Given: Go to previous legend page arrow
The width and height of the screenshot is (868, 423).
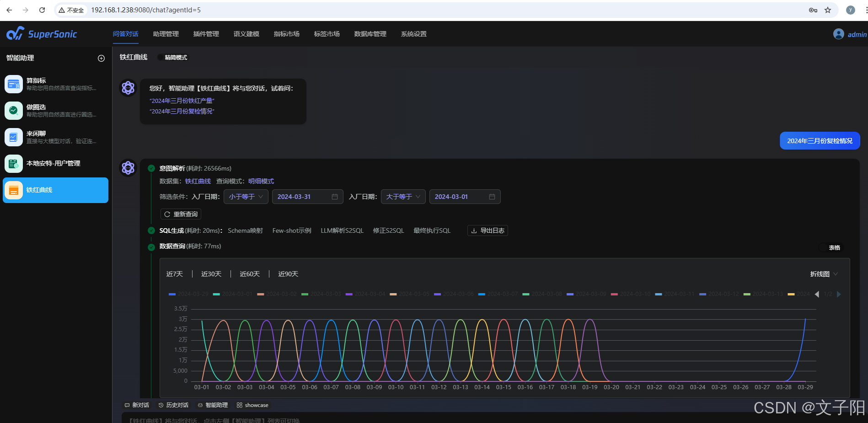Looking at the screenshot, I should (817, 294).
